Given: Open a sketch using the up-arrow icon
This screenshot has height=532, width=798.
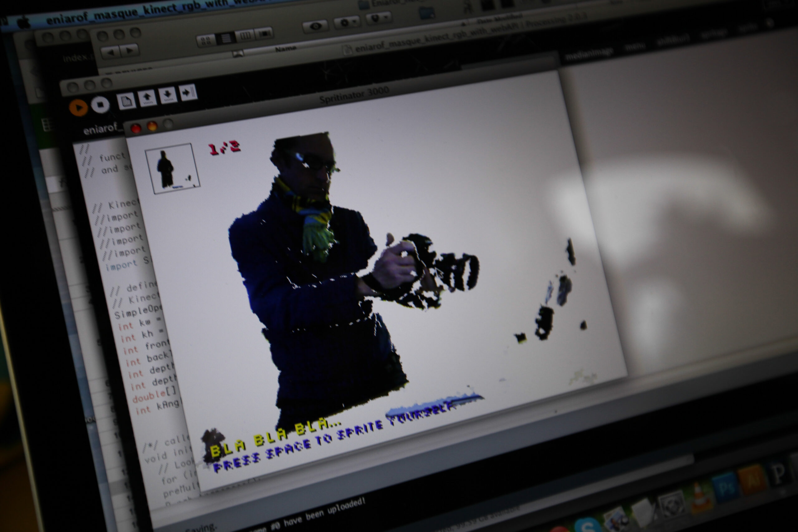Looking at the screenshot, I should click(x=147, y=98).
